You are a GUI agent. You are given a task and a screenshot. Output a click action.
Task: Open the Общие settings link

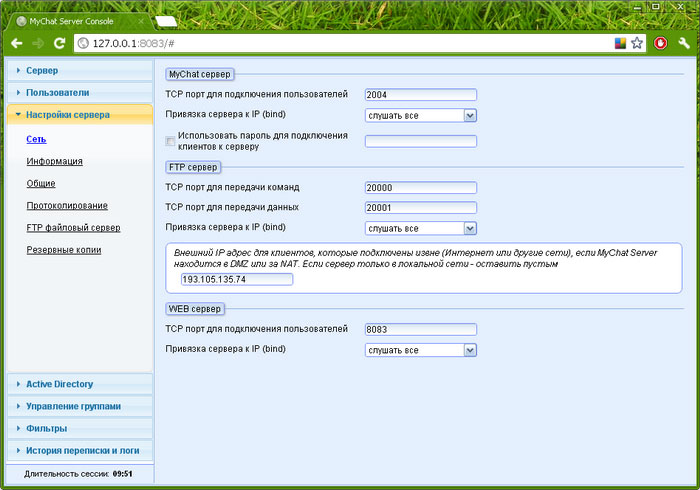coord(41,183)
